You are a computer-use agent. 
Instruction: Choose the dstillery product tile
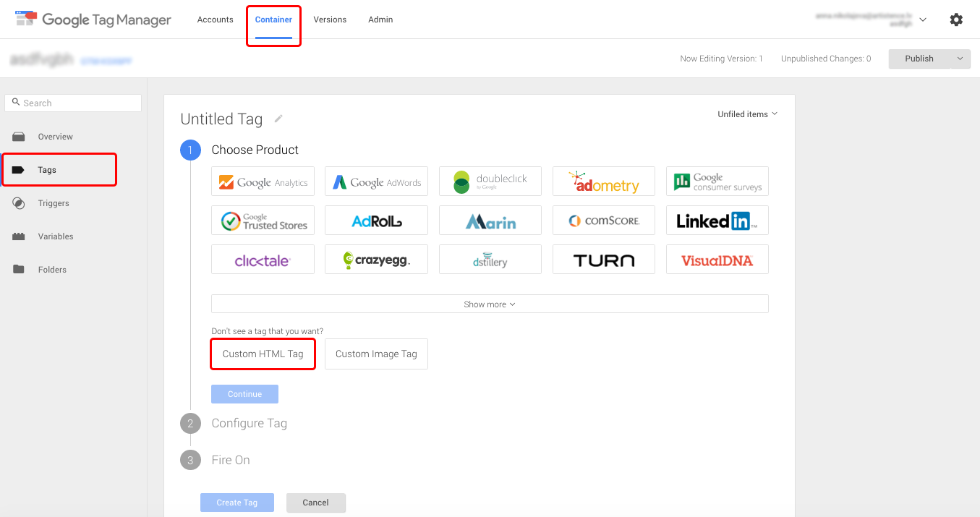click(x=490, y=260)
